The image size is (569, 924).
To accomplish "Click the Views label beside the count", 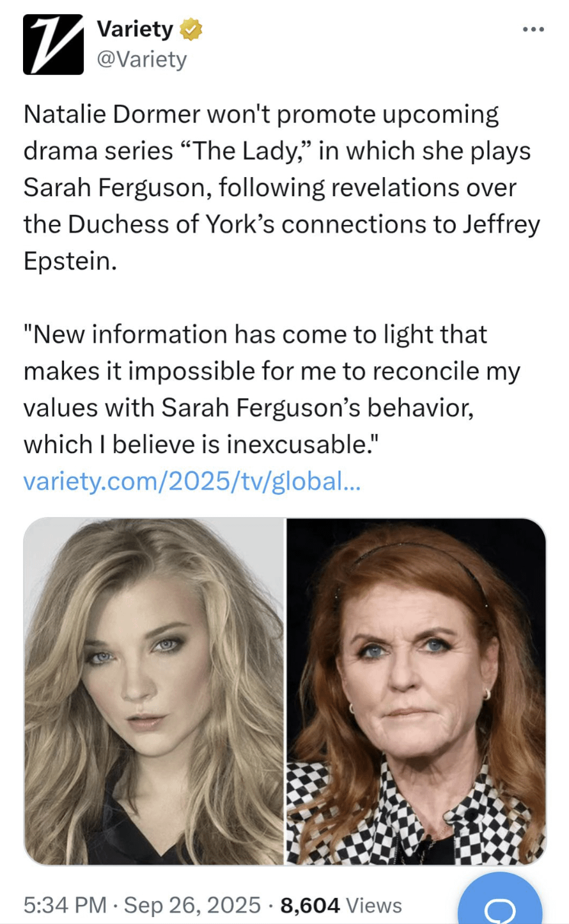I will pyautogui.click(x=374, y=905).
